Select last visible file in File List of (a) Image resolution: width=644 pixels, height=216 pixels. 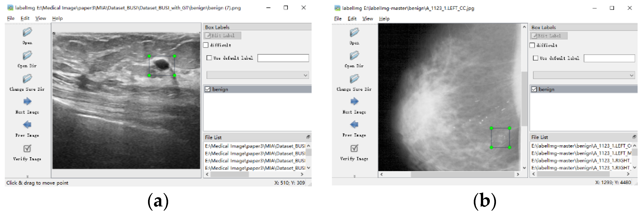(255, 168)
